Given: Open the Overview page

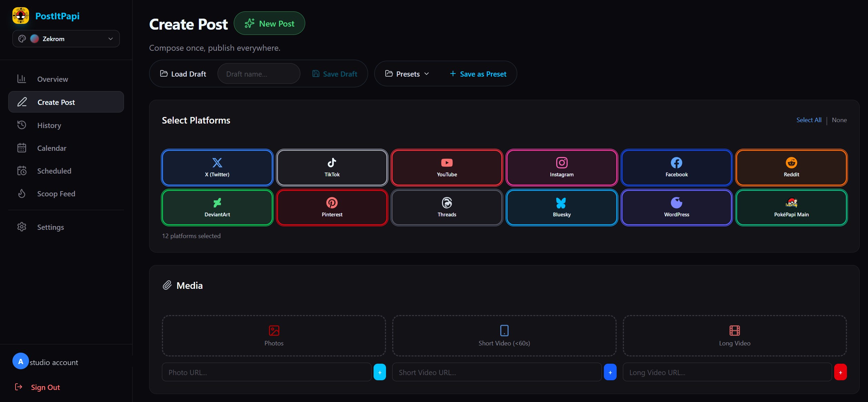Looking at the screenshot, I should pos(66,79).
